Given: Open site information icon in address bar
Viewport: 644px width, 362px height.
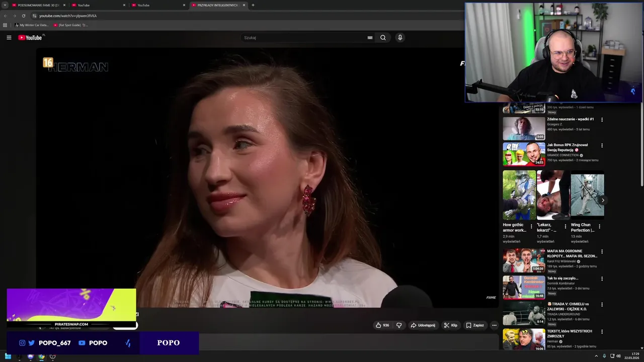Looking at the screenshot, I should pos(34,16).
